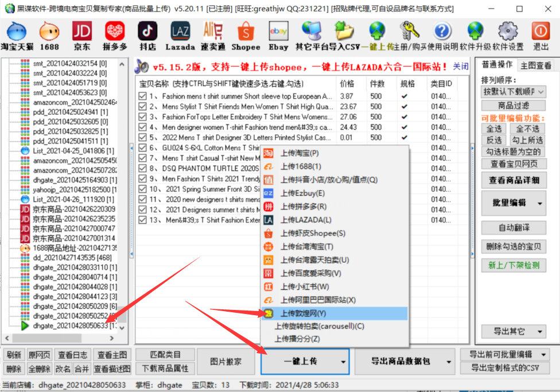Click the tree's scroll-up arrow
Screen dimensions: 560x392
122,64
